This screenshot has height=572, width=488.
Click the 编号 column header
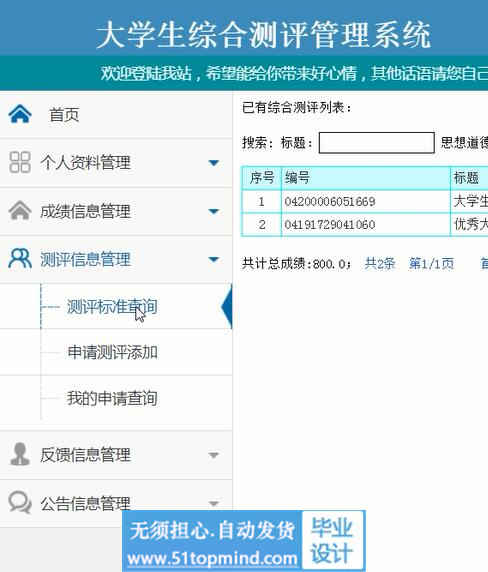click(x=366, y=178)
